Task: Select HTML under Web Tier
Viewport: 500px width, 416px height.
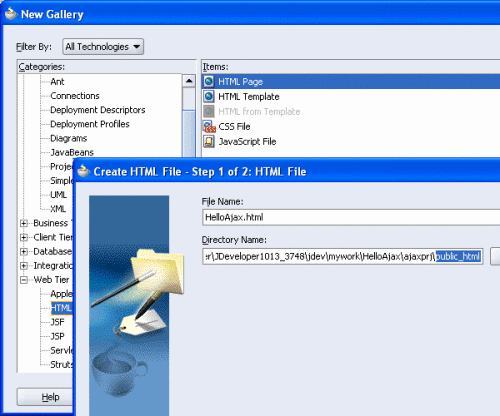Action: [61, 308]
